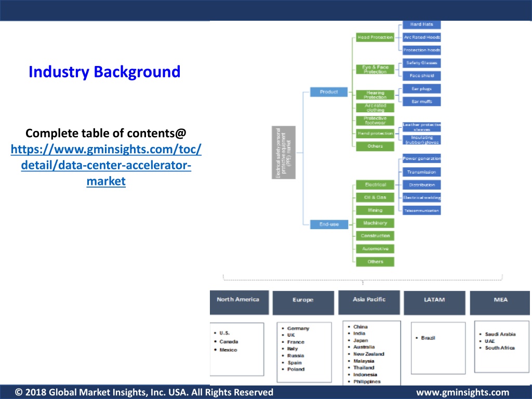Click the Hearing Protection box
Screen dimensions: 532x399
[375, 95]
